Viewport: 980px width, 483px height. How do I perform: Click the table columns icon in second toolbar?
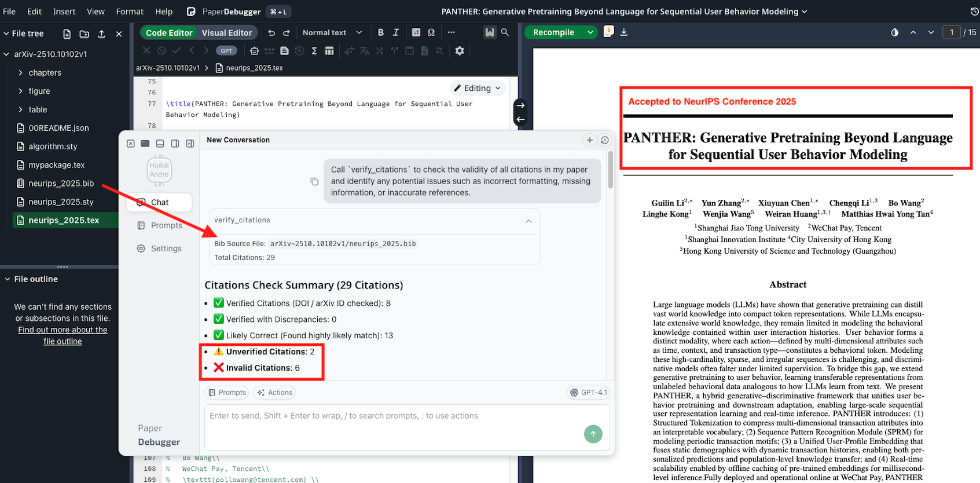tap(329, 51)
